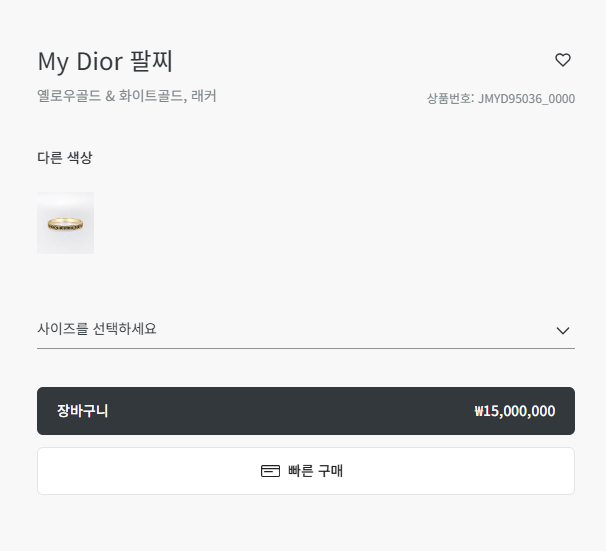The image size is (606, 551).
Task: Click the 팔찌 word in the title
Action: pos(151,61)
